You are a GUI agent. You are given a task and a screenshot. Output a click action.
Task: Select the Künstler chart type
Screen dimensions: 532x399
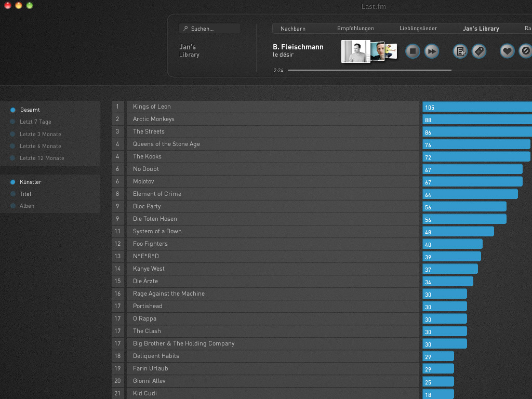coord(26,182)
